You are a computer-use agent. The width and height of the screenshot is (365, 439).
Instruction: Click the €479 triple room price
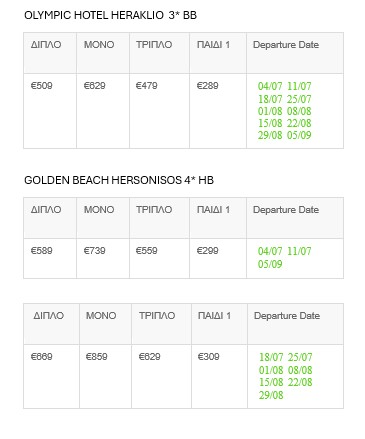147,86
